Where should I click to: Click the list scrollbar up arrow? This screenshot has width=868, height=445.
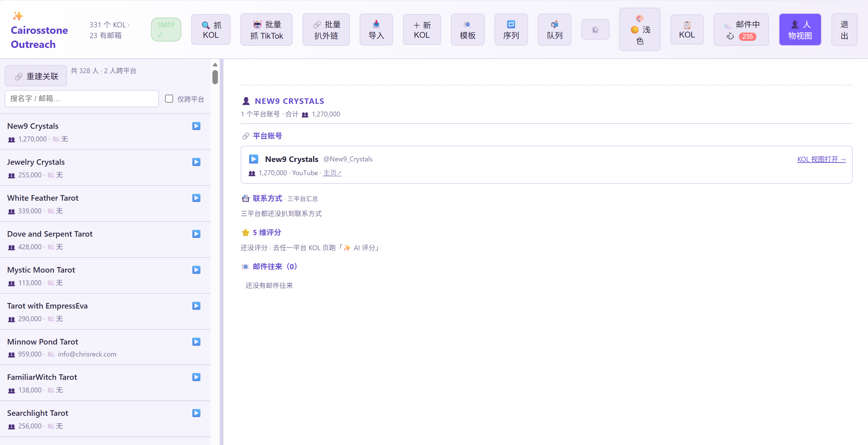point(215,65)
